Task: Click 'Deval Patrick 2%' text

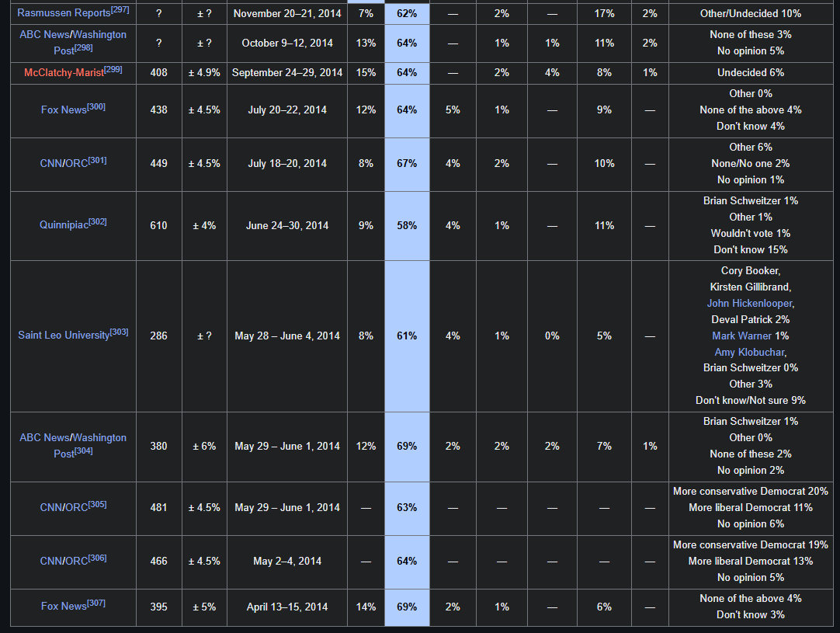Action: coord(750,319)
